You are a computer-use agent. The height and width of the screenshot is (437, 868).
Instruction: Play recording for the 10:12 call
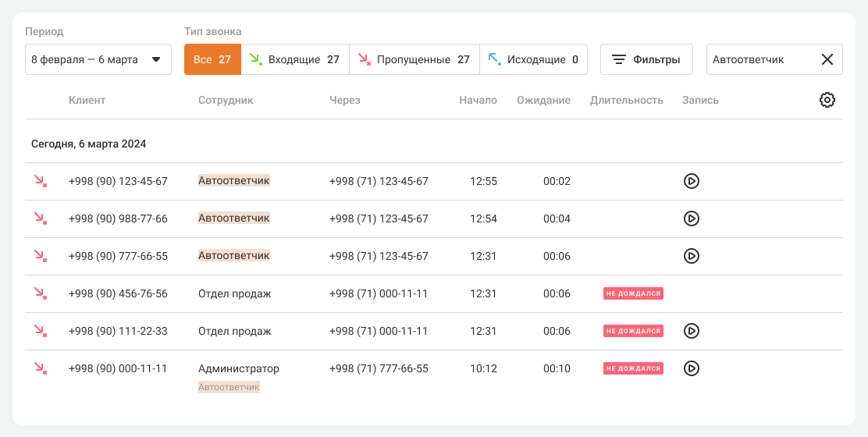tap(691, 368)
